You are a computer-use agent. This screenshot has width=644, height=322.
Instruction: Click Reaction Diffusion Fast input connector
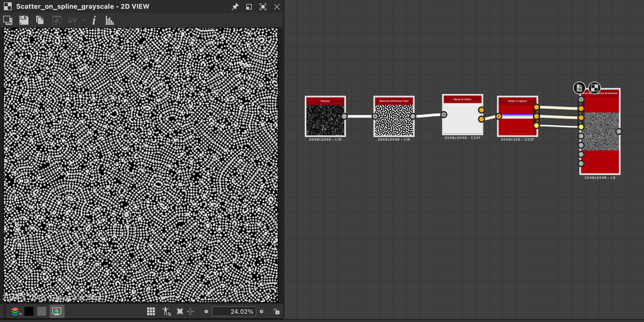pos(375,116)
